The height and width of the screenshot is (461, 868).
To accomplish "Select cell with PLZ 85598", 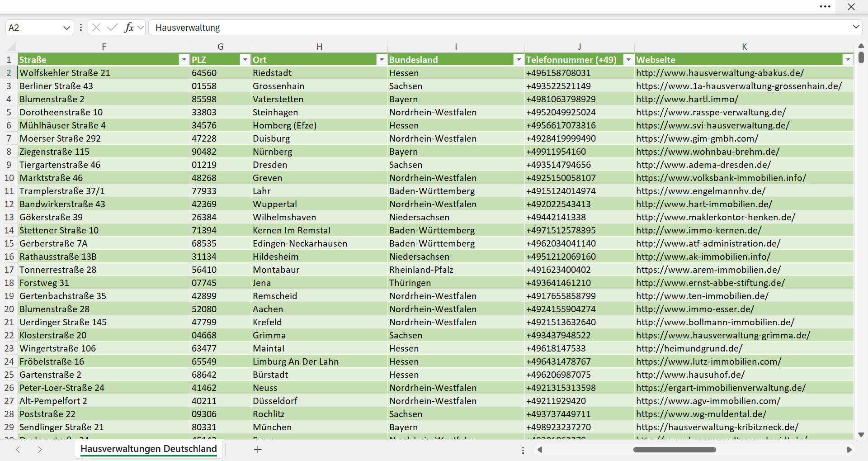I will [221, 99].
